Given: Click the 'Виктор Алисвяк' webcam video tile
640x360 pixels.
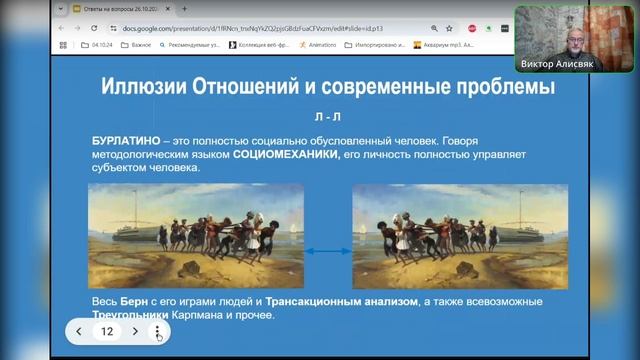Looking at the screenshot, I should (574, 39).
